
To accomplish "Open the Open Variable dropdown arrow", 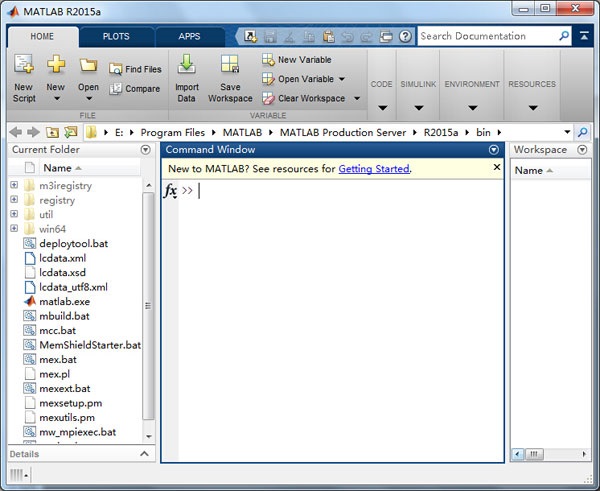I will 342,79.
